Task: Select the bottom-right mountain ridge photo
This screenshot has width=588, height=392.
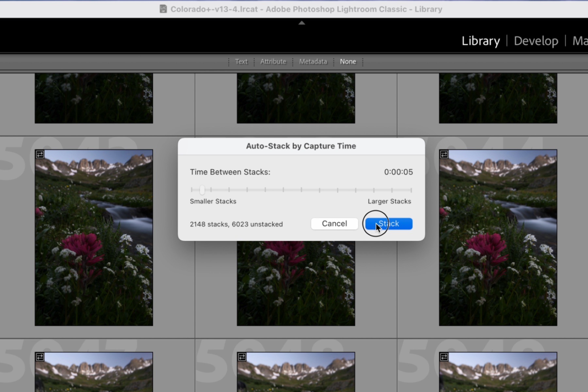Action: (x=498, y=372)
